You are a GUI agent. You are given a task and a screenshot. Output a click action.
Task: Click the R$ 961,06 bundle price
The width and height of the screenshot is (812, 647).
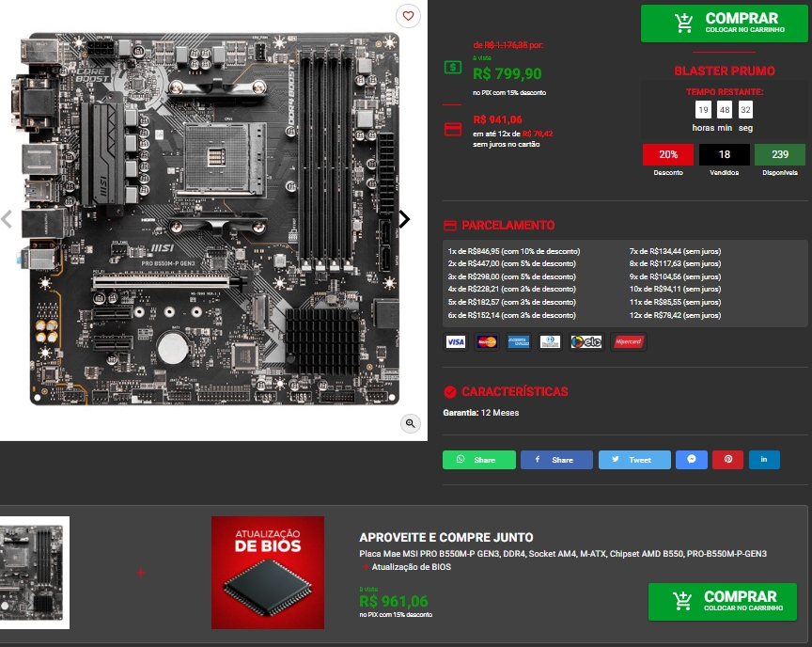click(x=394, y=602)
